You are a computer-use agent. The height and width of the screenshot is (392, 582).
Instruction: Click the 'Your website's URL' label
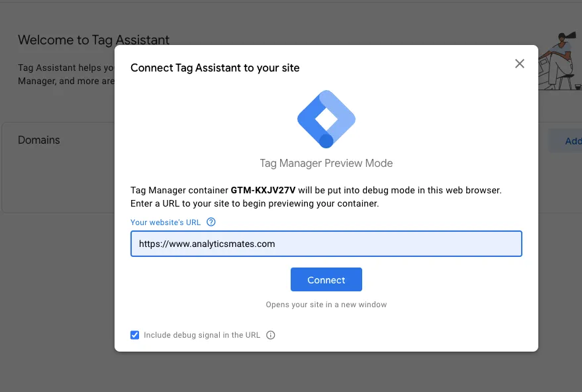click(165, 222)
